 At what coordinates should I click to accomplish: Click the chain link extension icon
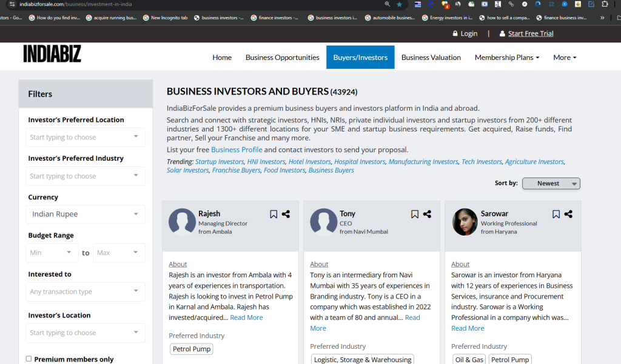[511, 4]
